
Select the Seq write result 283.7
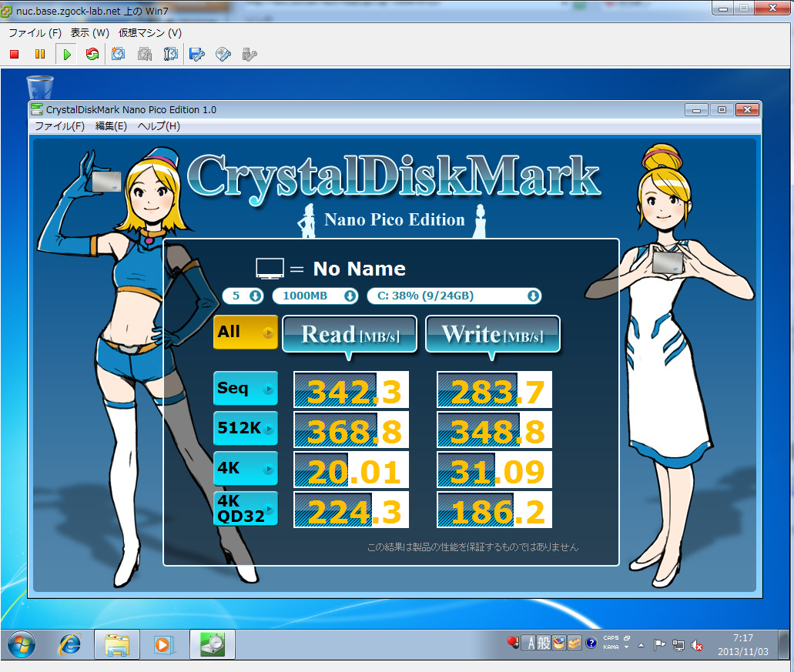(x=494, y=389)
